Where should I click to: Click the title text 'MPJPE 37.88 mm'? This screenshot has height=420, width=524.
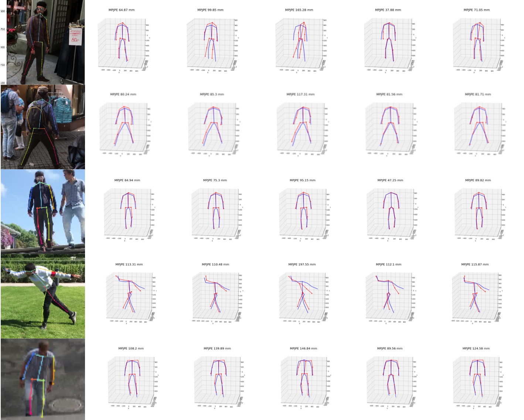388,10
